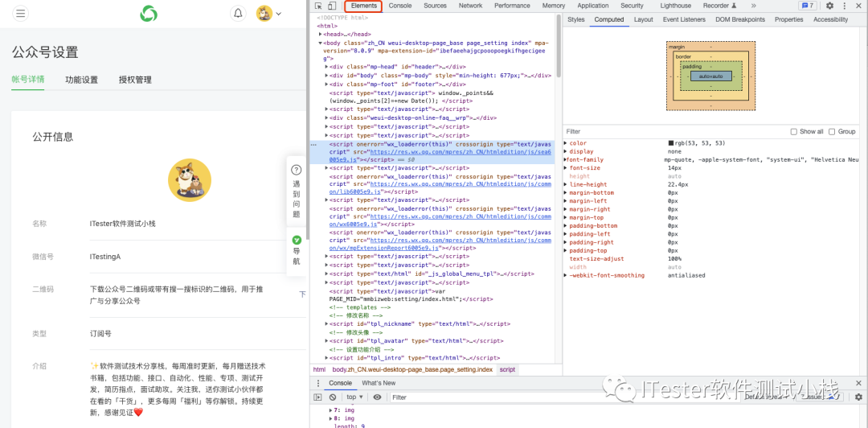Open the top context dropdown in console
The width and height of the screenshot is (868, 428).
pyautogui.click(x=355, y=397)
